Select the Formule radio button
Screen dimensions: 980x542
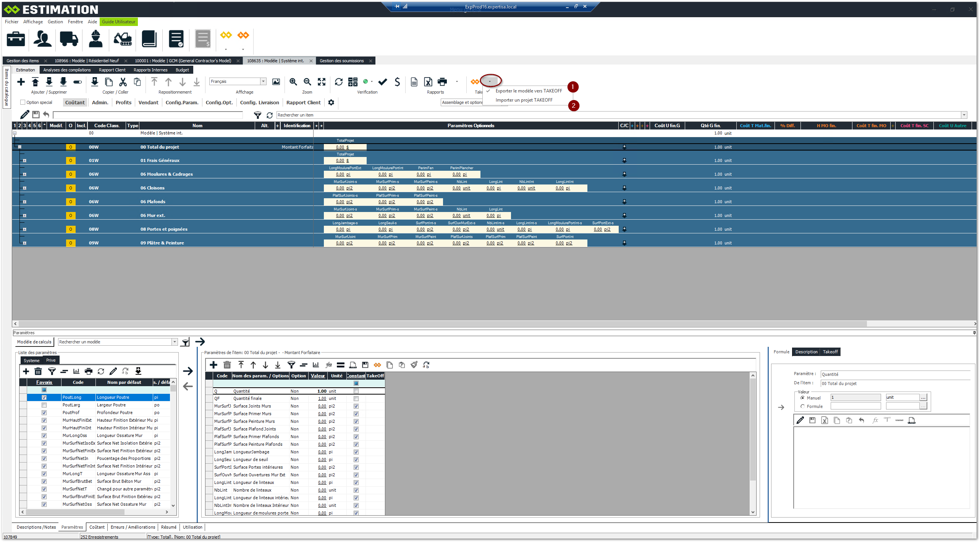(x=802, y=406)
